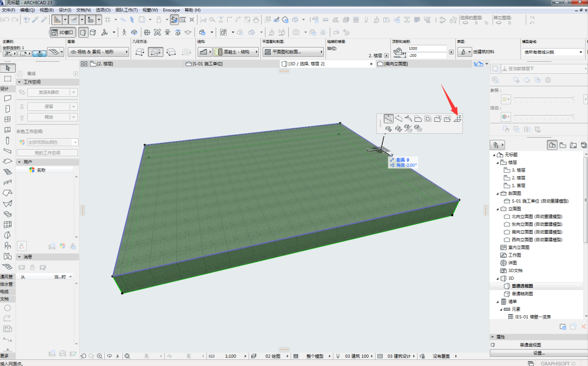Toggle axonometric view button in 3D toolbar
This screenshot has height=366, width=588.
93,32
